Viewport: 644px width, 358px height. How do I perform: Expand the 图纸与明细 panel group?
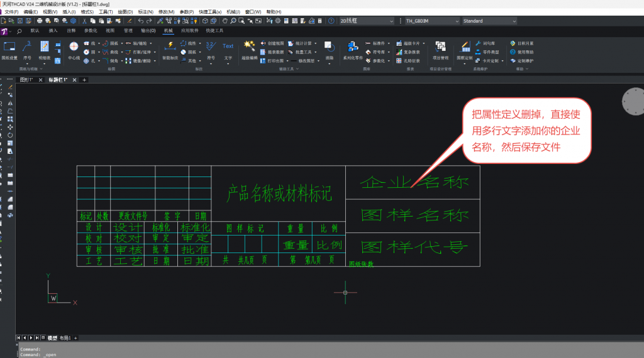tap(31, 69)
